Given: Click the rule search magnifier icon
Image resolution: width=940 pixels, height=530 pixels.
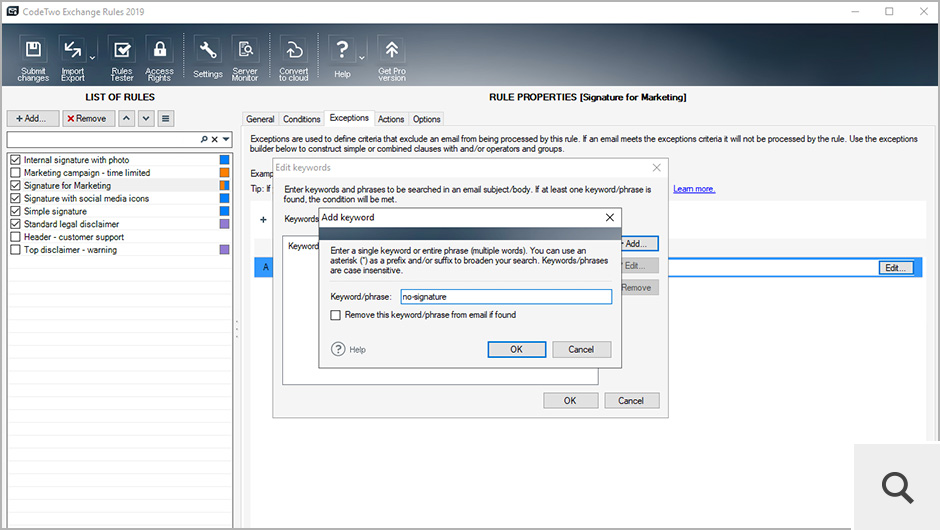Looking at the screenshot, I should (204, 139).
